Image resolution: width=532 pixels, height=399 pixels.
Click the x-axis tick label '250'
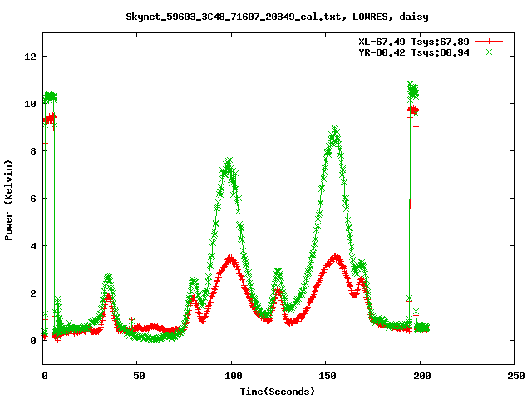(515, 376)
